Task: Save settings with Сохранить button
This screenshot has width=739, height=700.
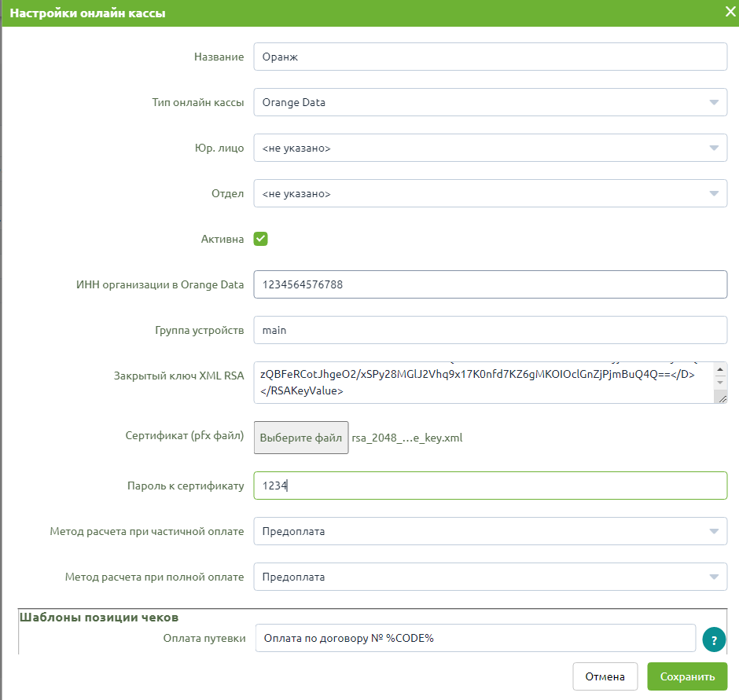Action: coord(687,677)
